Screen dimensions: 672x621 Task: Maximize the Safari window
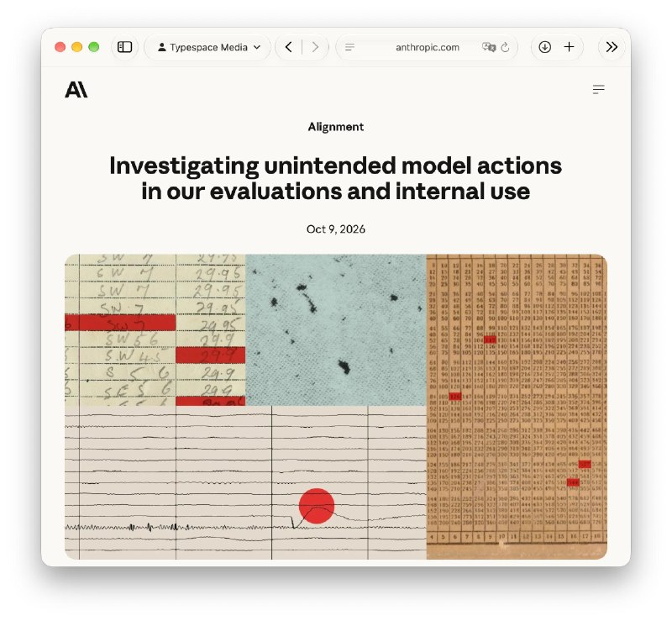pos(94,47)
